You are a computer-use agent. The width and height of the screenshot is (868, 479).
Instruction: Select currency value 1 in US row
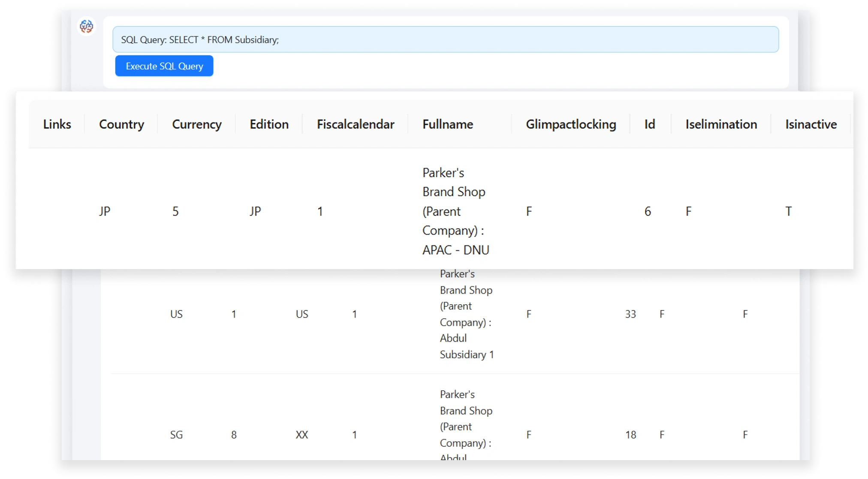coord(234,314)
